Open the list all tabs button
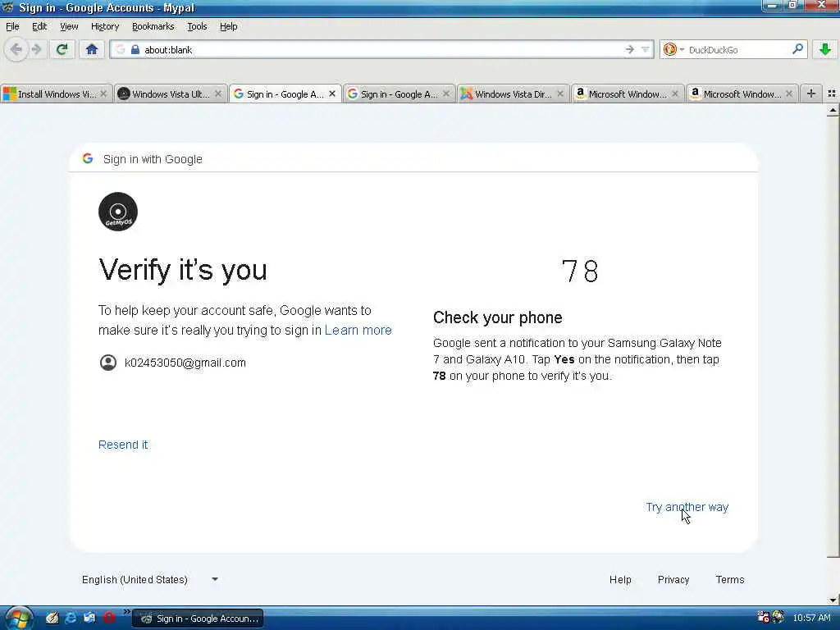This screenshot has width=840, height=630. [832, 94]
